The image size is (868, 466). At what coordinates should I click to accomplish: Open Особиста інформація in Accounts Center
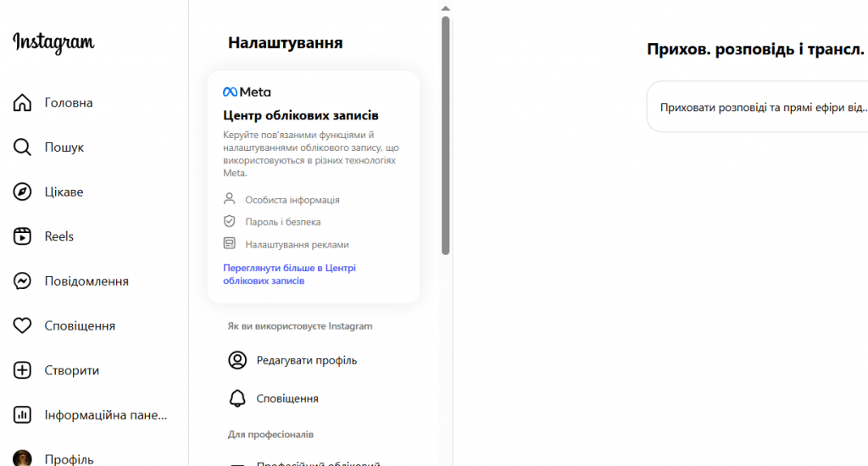point(292,200)
